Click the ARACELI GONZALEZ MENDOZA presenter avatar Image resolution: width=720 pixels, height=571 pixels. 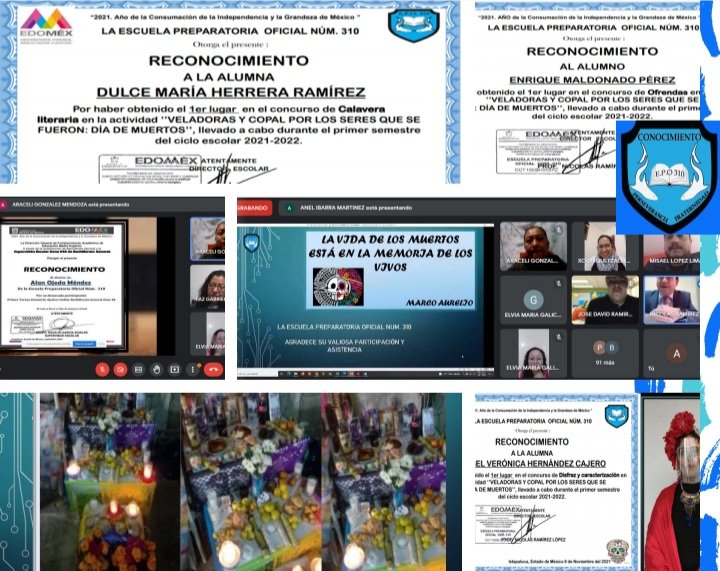[3, 205]
